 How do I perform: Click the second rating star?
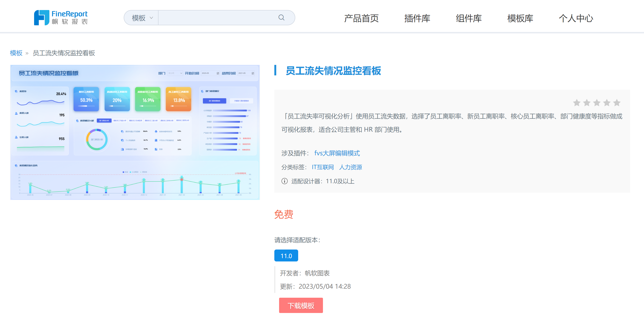click(587, 103)
